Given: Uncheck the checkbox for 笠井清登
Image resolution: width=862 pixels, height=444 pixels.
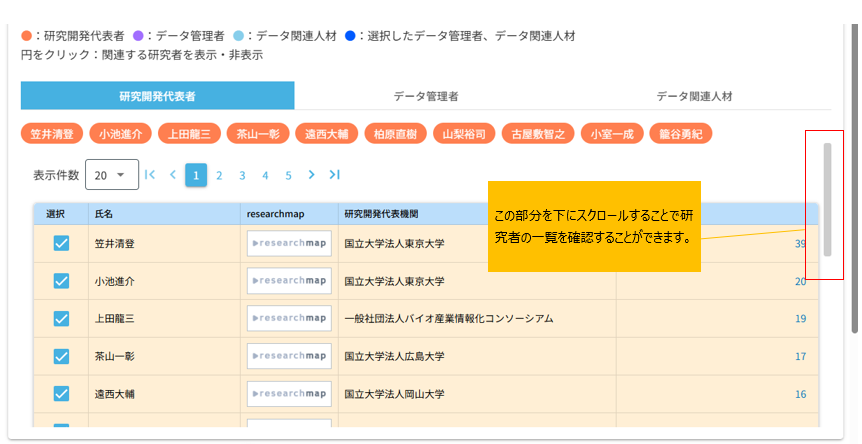Looking at the screenshot, I should click(61, 243).
